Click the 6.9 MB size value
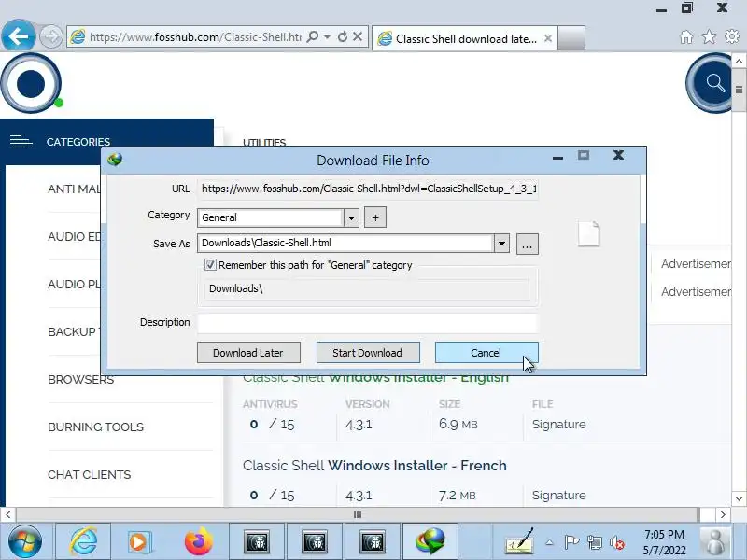 coord(458,424)
